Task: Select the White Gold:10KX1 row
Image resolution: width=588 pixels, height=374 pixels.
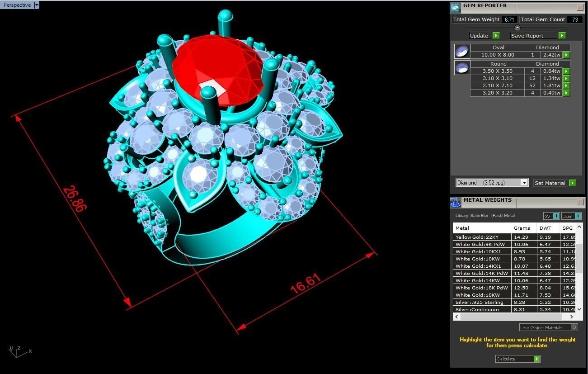Action: click(x=515, y=251)
